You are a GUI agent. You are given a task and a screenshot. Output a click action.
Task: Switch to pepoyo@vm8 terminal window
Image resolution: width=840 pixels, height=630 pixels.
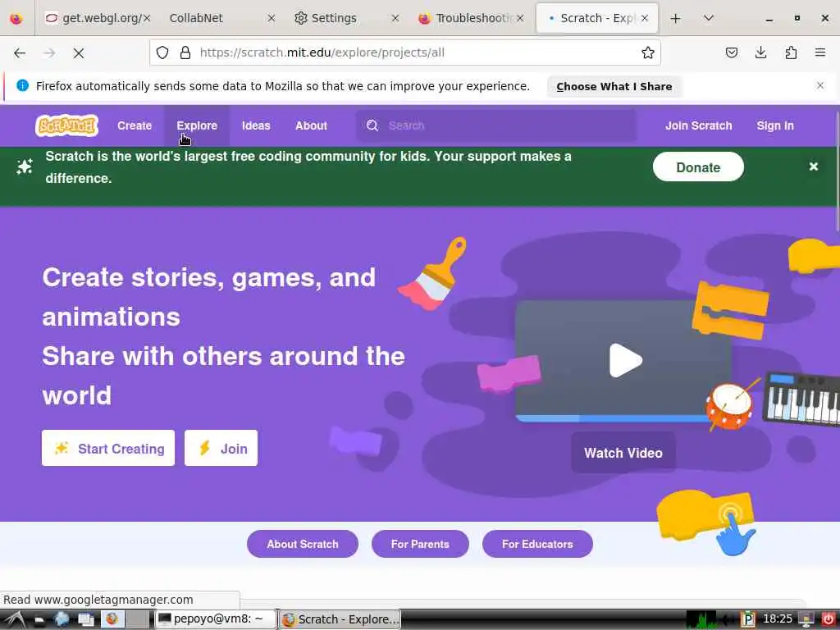click(216, 619)
